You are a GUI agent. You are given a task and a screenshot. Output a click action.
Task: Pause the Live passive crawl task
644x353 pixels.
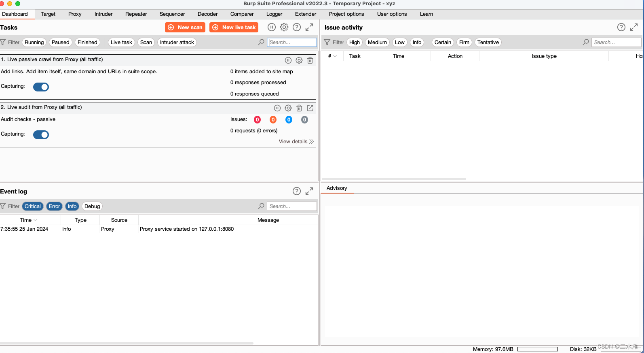[x=288, y=60]
